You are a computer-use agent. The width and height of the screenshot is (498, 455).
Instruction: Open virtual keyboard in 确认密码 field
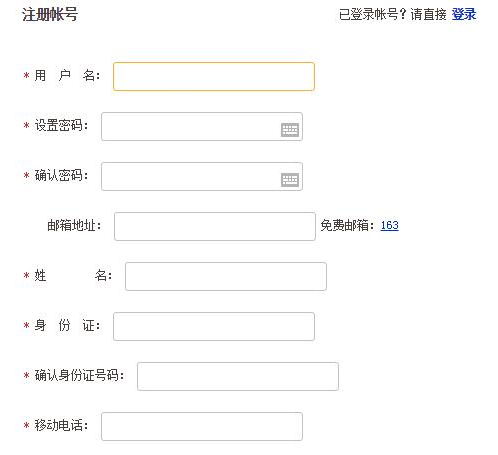click(x=290, y=180)
